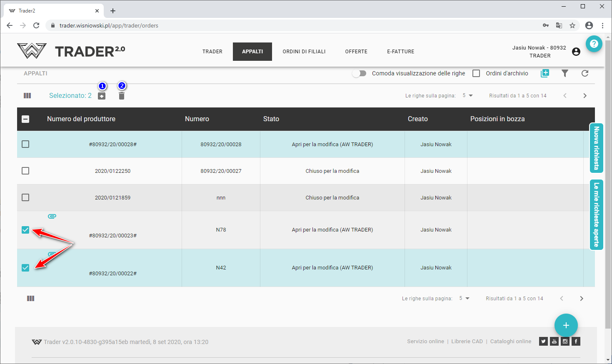Follow the Librerie CAD footer link
The height and width of the screenshot is (364, 612).
click(x=467, y=342)
